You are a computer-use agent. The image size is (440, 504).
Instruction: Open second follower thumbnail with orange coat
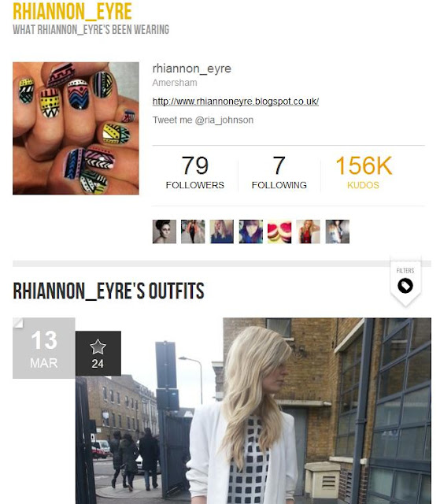(193, 232)
